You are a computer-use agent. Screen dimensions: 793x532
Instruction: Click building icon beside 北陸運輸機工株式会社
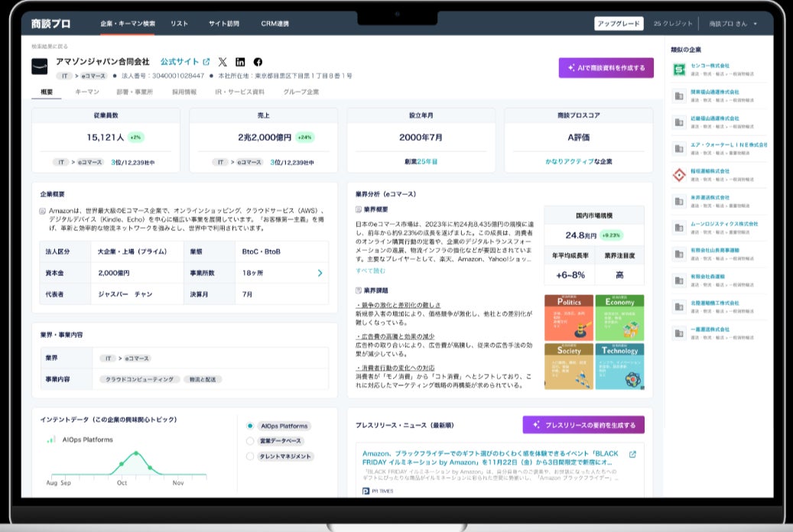679,307
